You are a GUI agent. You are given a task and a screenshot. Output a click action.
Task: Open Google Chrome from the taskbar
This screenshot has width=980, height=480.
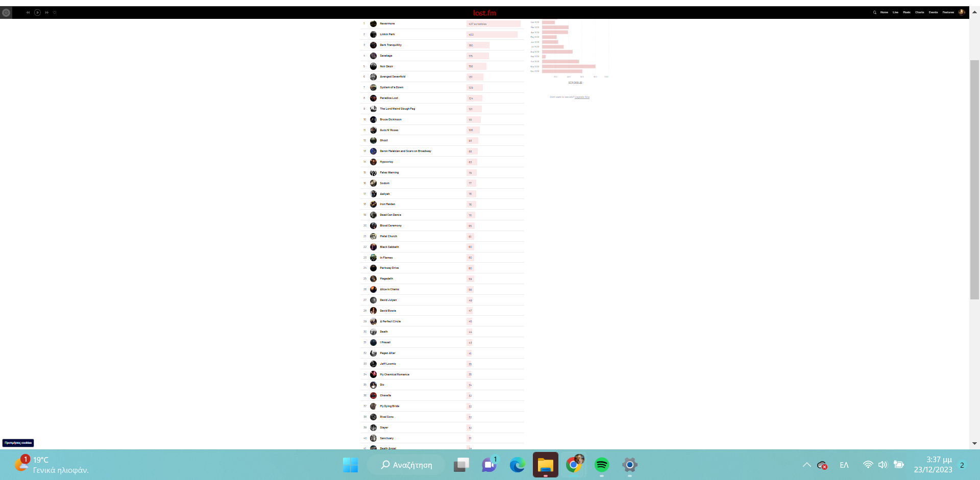click(x=574, y=465)
